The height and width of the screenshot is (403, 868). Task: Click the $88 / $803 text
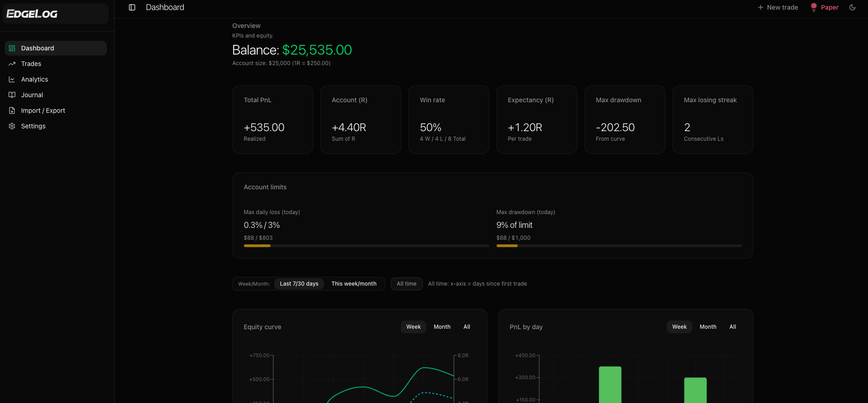tap(258, 238)
